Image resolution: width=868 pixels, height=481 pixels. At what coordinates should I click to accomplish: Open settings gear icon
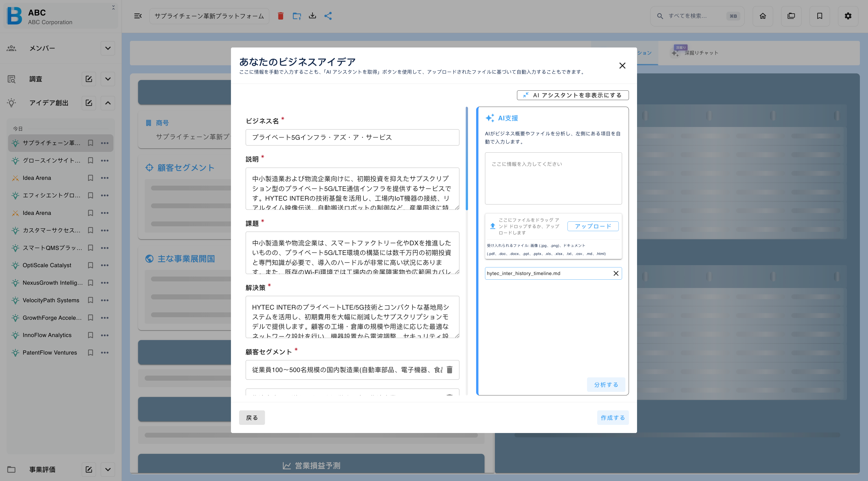pos(848,16)
